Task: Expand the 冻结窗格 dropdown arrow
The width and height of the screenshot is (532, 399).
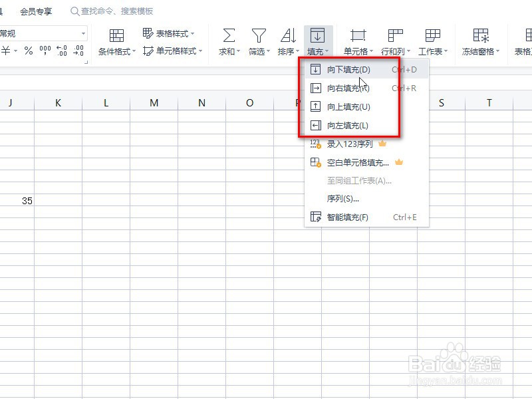Action: tap(497, 51)
